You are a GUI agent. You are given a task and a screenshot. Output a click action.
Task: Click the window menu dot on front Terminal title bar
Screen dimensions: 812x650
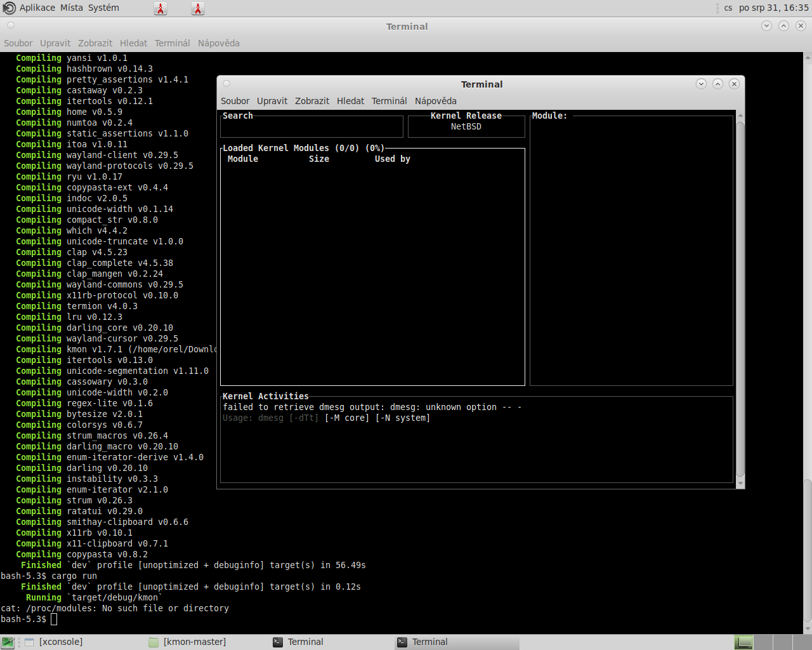(x=226, y=83)
